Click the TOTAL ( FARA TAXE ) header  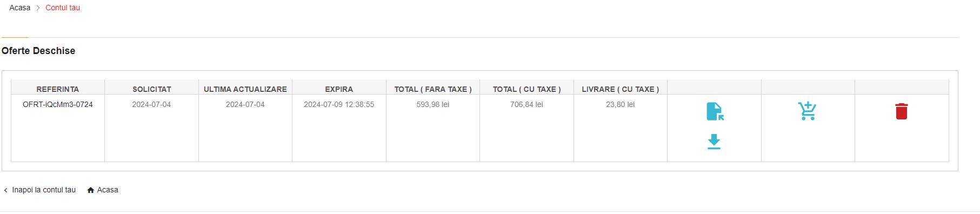point(433,89)
